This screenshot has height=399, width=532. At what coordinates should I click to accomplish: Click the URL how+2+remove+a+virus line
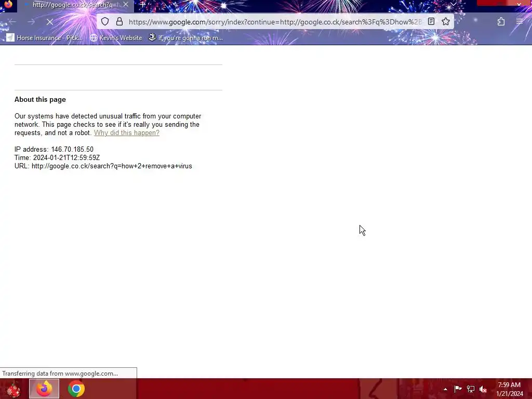pyautogui.click(x=103, y=166)
